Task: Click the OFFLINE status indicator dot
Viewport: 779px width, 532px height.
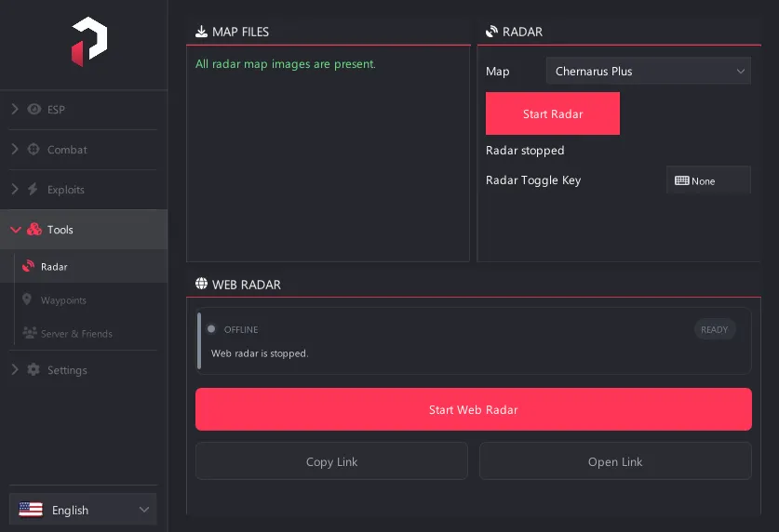Action: pyautogui.click(x=211, y=329)
